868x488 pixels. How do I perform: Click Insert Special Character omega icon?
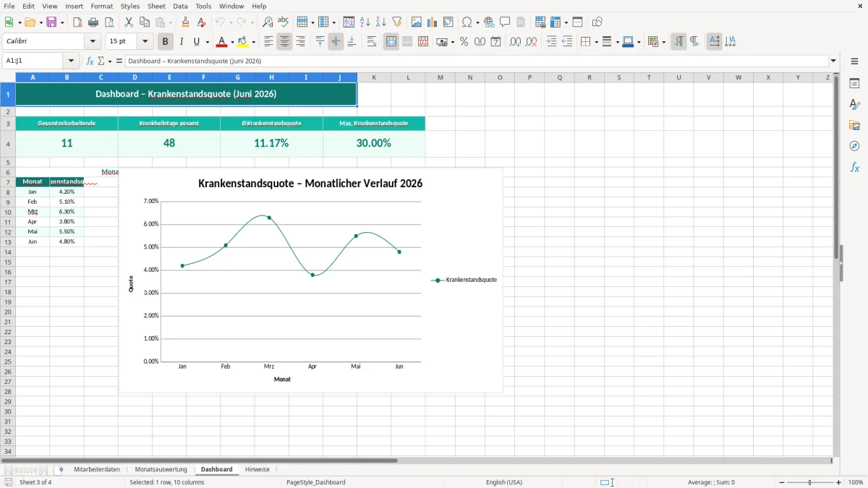pos(467,22)
